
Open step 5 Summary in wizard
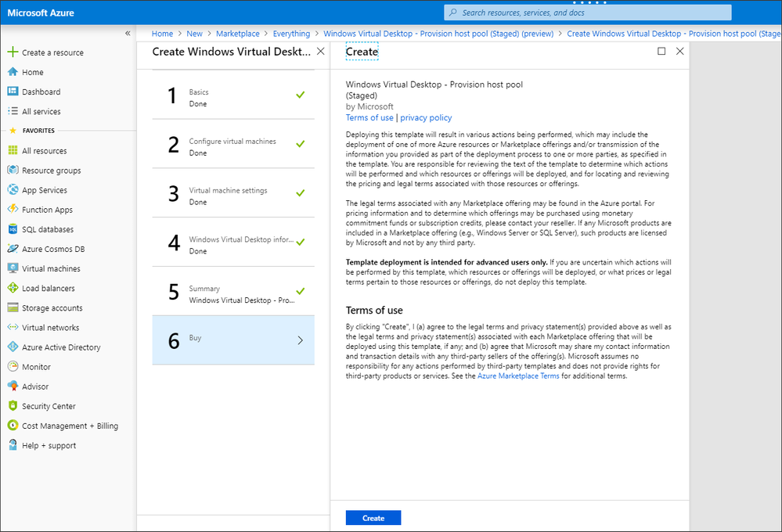tap(233, 291)
